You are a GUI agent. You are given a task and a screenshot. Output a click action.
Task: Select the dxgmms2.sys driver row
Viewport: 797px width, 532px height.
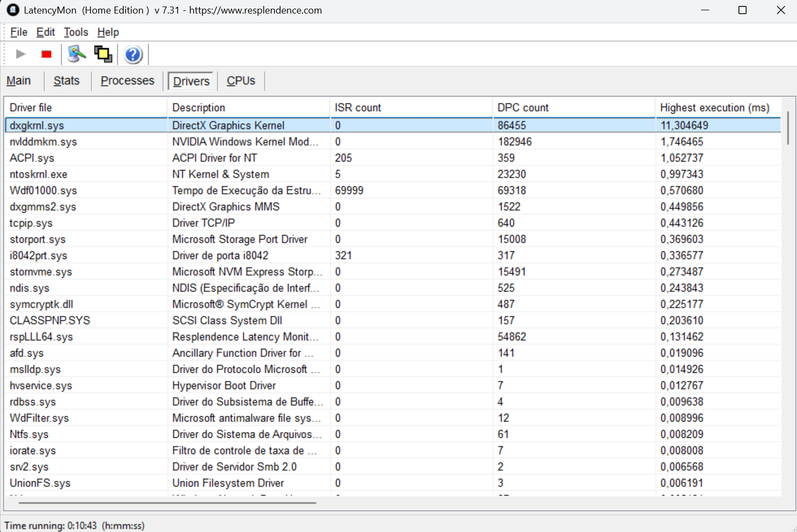point(393,206)
